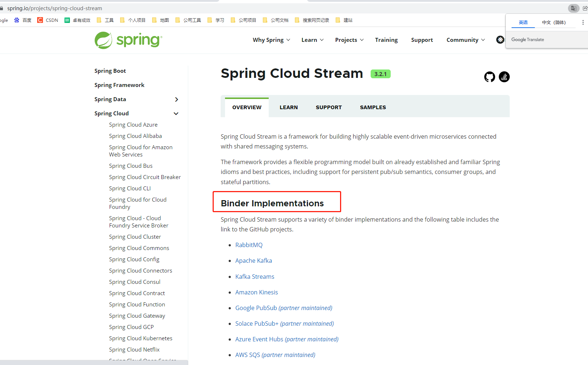Viewport: 588px width, 365px height.
Task: Select 中文（简体）in the translate popup
Action: tap(554, 23)
